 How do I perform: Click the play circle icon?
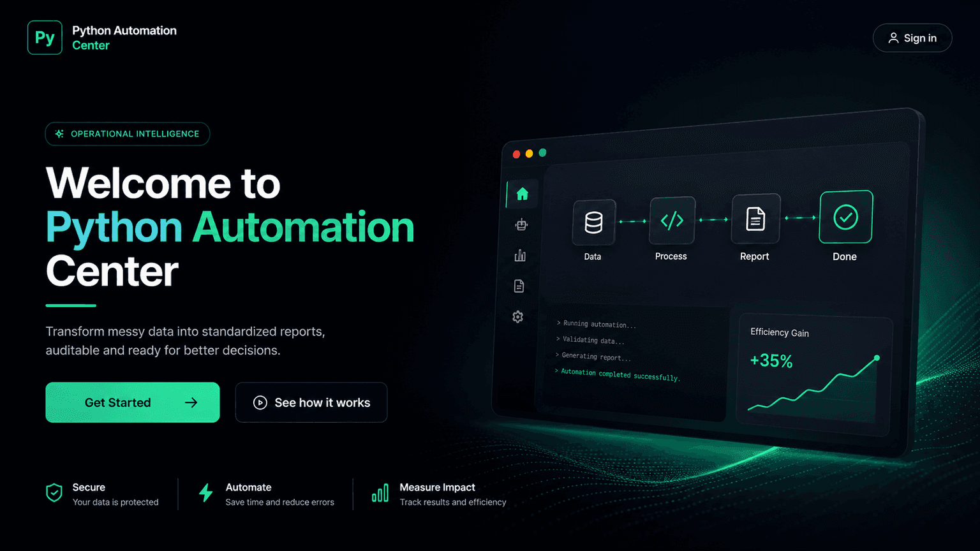tap(260, 402)
